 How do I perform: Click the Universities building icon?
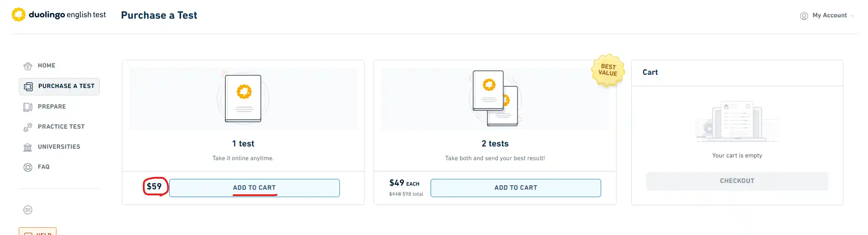tap(28, 147)
